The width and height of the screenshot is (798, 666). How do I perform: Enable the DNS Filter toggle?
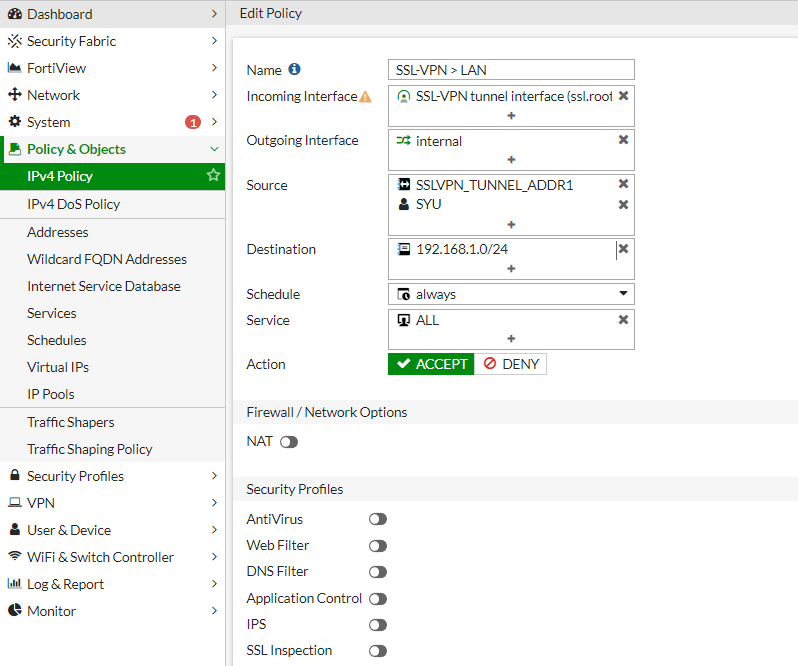coord(378,572)
